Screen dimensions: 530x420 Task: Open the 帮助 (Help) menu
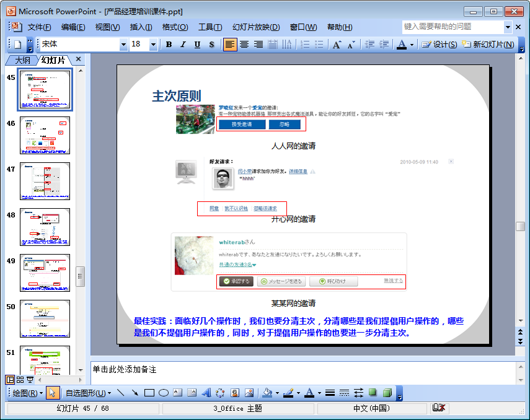tap(340, 27)
